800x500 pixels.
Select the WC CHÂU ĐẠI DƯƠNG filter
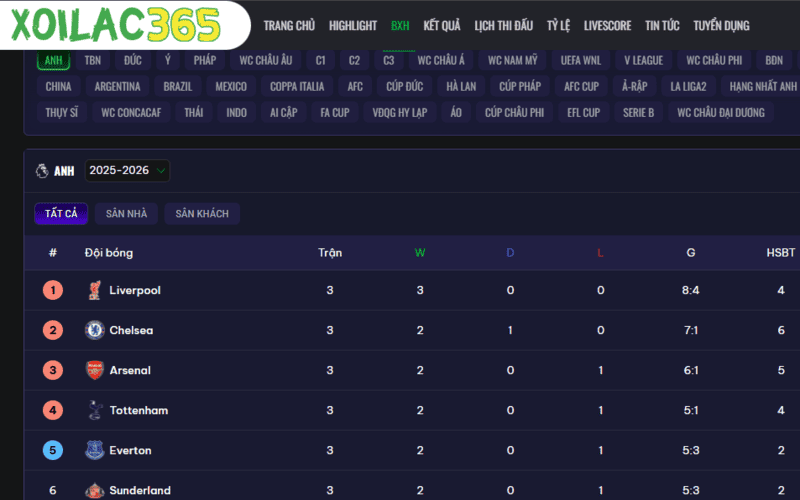tap(721, 112)
